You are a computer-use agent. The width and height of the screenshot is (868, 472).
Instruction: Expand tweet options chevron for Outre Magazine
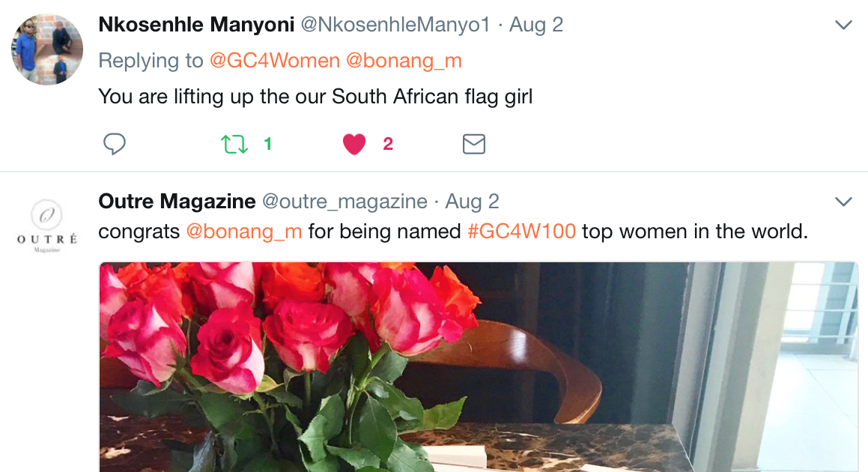click(x=843, y=202)
